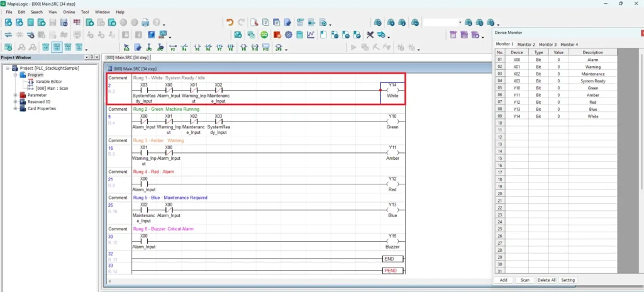Click the F4 ladder instruction icon
This screenshot has width=644, height=292.
coord(184,48)
